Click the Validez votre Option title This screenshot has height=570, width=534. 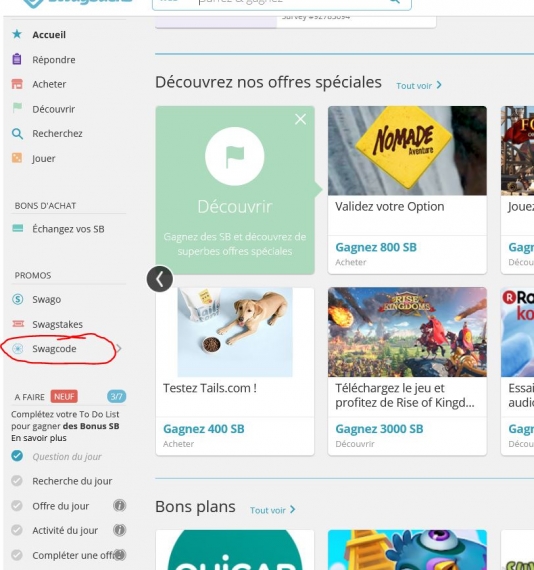tap(389, 207)
